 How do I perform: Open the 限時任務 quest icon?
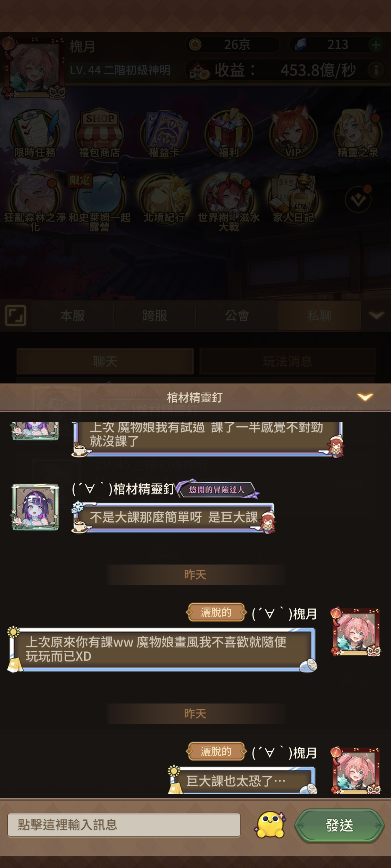click(35, 134)
